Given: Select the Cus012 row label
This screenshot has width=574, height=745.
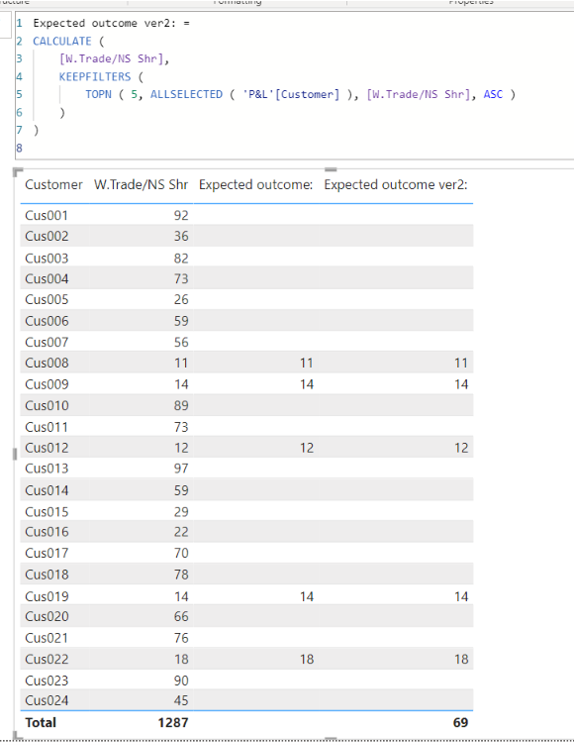Looking at the screenshot, I should 47,448.
